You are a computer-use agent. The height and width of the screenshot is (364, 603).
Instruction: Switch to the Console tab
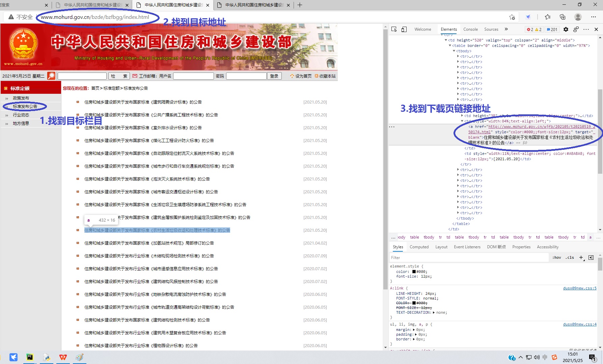pyautogui.click(x=470, y=29)
